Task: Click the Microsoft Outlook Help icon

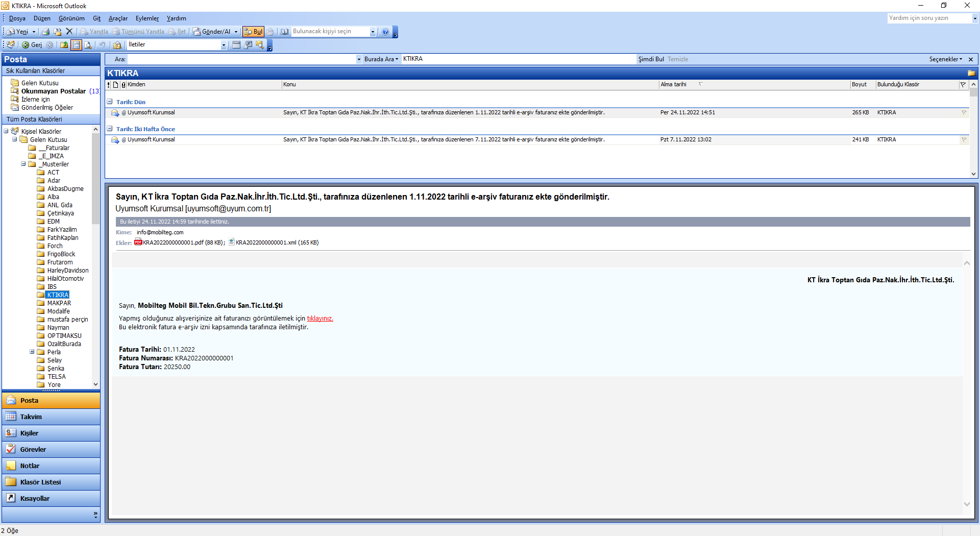Action: pyautogui.click(x=385, y=32)
